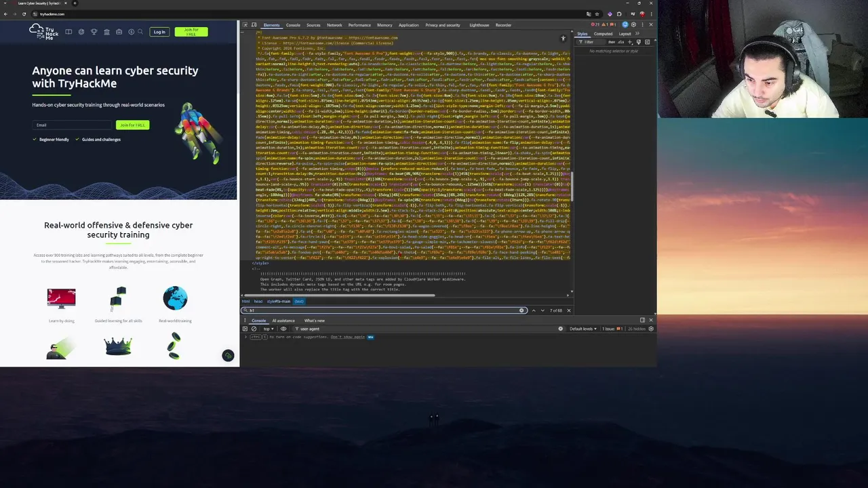Screen dimensions: 868x488
Task: Switch drawer to What's new tab
Action: click(314, 321)
